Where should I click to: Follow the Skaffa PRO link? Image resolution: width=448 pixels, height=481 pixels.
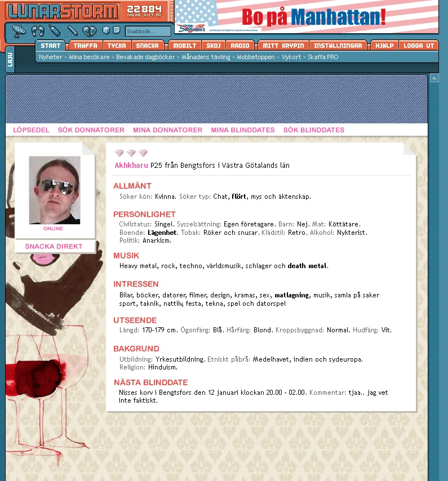coord(323,57)
